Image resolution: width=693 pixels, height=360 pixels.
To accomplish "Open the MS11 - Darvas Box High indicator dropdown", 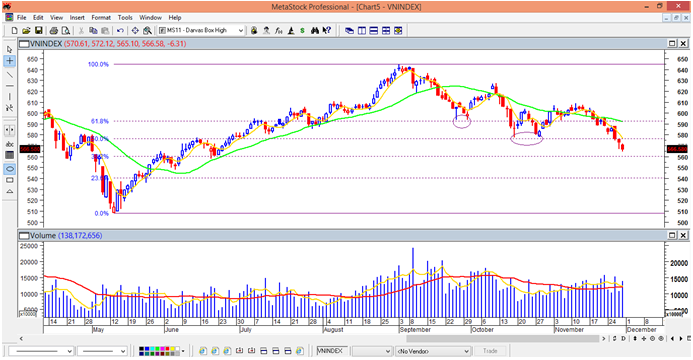I will (x=201, y=30).
